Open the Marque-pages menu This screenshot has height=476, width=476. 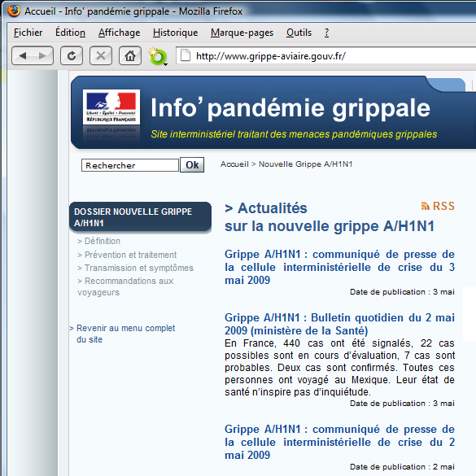pyautogui.click(x=242, y=33)
